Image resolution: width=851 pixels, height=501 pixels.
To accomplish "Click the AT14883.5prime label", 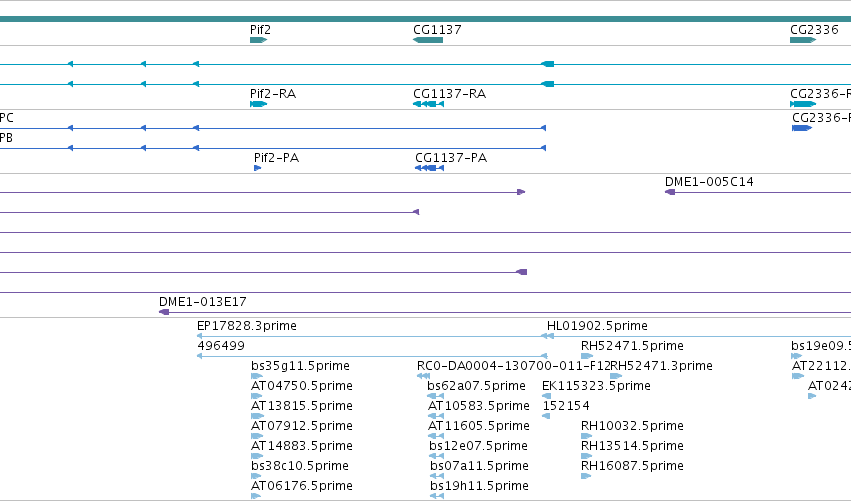I will pyautogui.click(x=301, y=446).
